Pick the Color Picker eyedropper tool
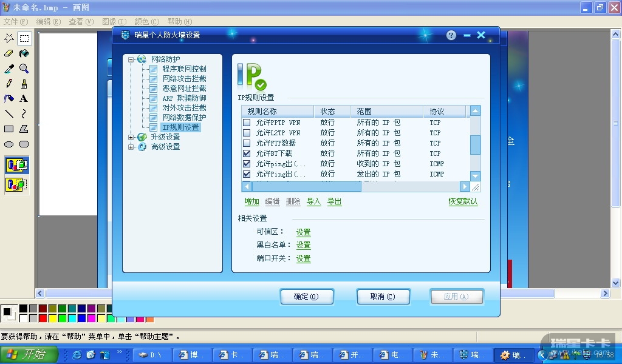The image size is (622, 364). [x=9, y=69]
